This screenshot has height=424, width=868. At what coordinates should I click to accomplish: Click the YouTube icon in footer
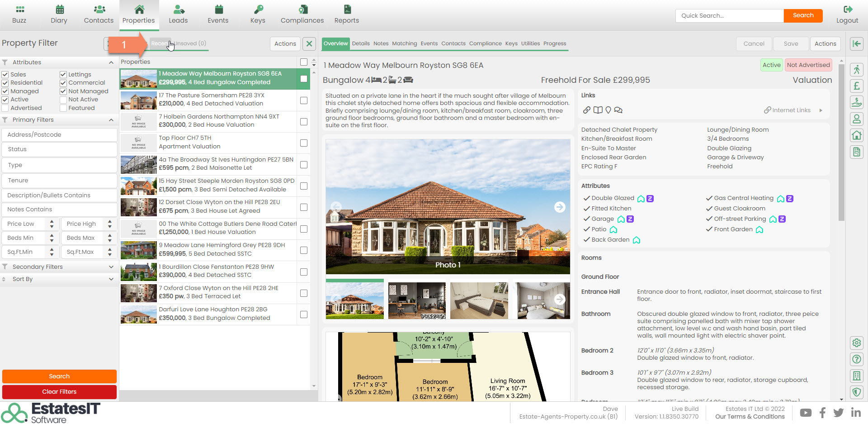point(806,413)
